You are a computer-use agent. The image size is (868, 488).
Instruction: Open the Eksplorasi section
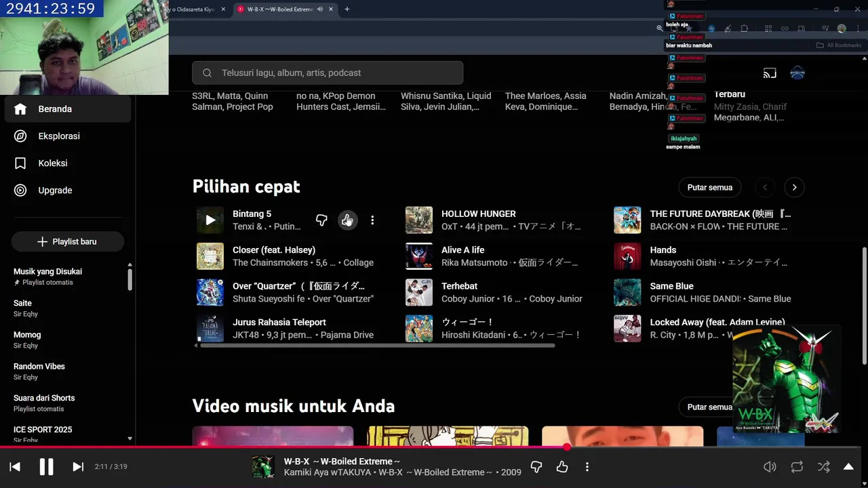point(68,136)
